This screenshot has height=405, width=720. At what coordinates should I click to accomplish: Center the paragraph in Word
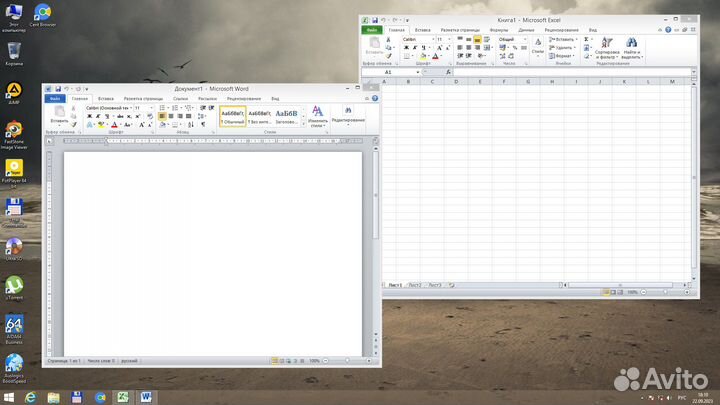171,116
